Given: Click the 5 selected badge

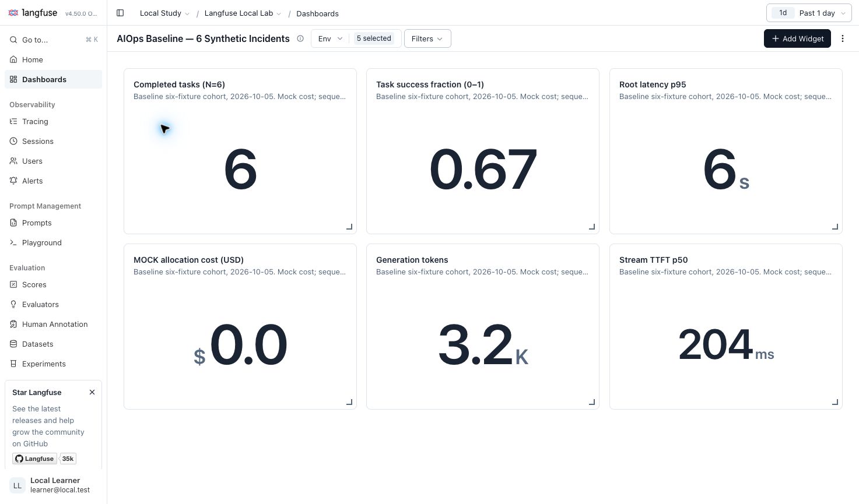Looking at the screenshot, I should [374, 38].
